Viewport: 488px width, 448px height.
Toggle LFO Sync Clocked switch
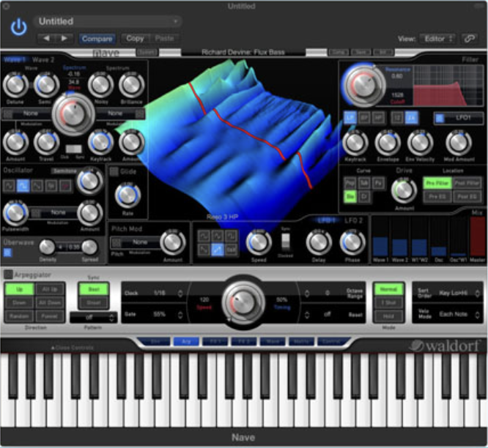click(x=285, y=242)
